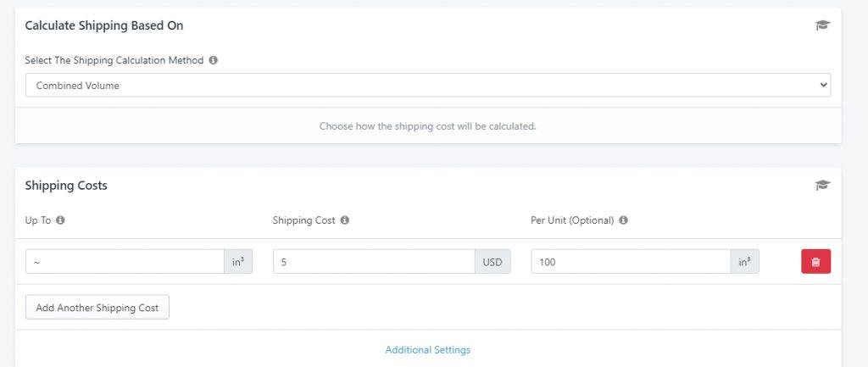Show info tooltip next to Up To
Screen dimensions: 868x367
click(60, 220)
